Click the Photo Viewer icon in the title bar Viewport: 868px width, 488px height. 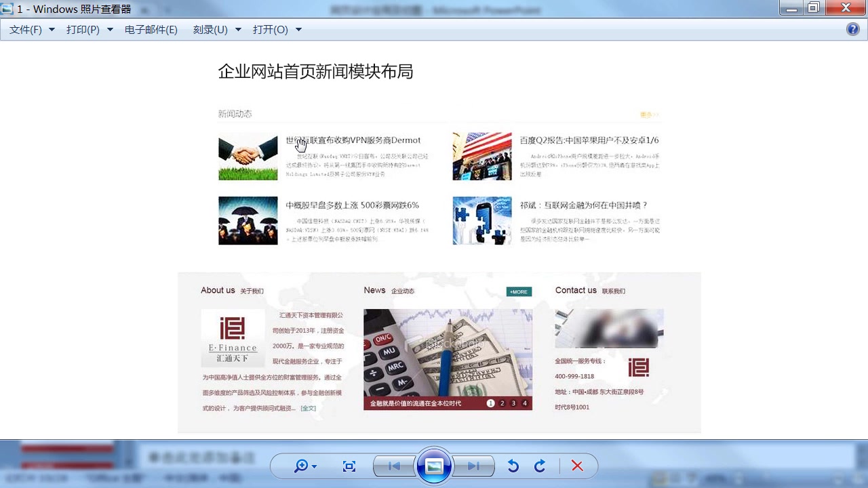click(x=7, y=9)
